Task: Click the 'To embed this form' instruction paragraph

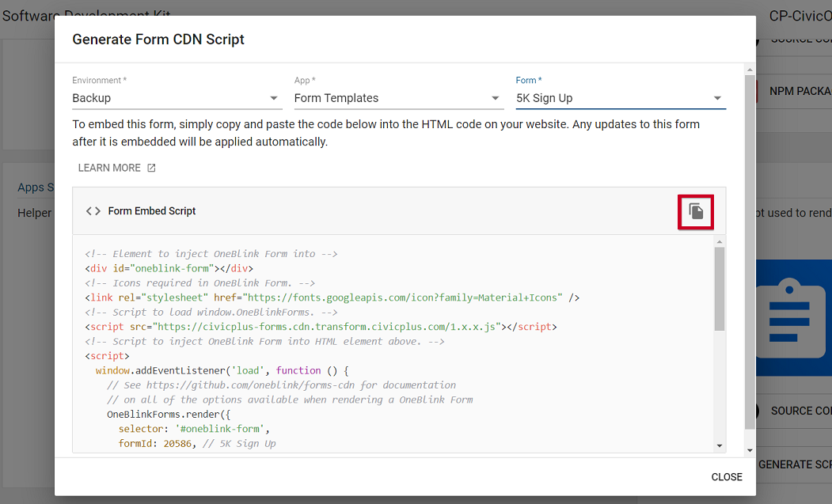Action: pos(386,133)
